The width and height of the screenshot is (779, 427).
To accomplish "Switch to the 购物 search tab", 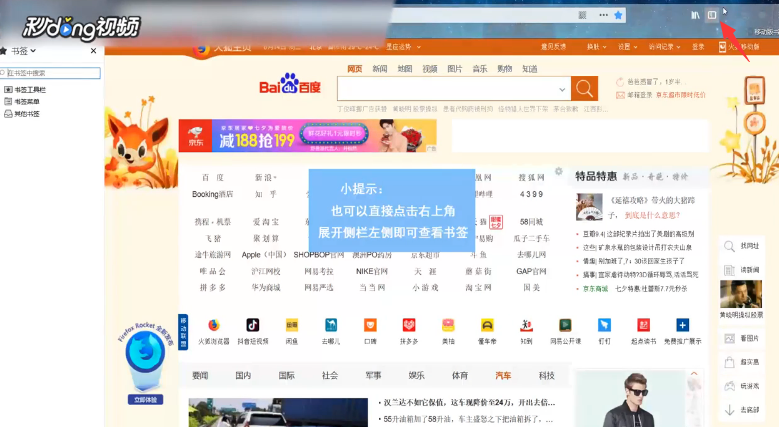I will click(505, 69).
